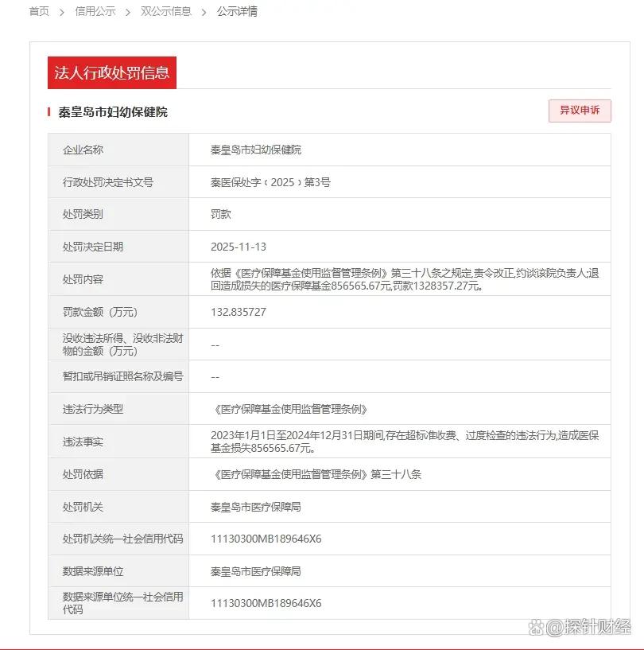Click the 秦皇岛市妇幼保健院 section heading
644x650 pixels.
(x=113, y=112)
